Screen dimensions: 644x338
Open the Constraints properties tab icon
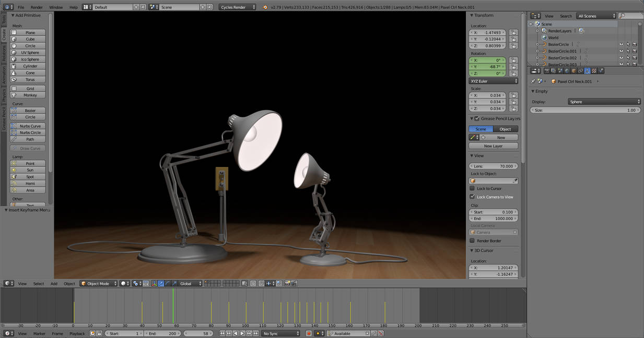coord(581,71)
